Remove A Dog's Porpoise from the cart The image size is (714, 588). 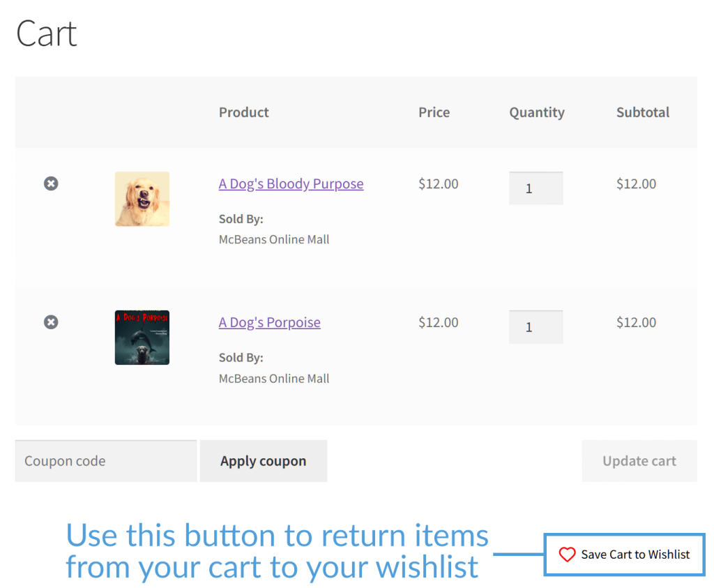click(x=50, y=322)
